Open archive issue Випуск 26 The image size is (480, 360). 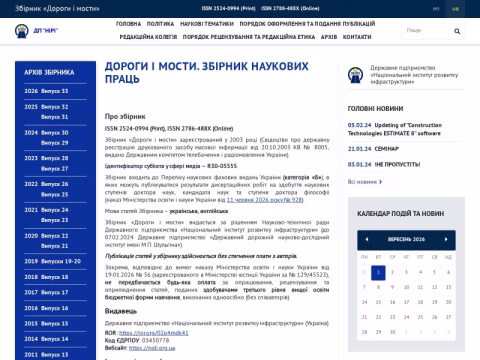55,184
